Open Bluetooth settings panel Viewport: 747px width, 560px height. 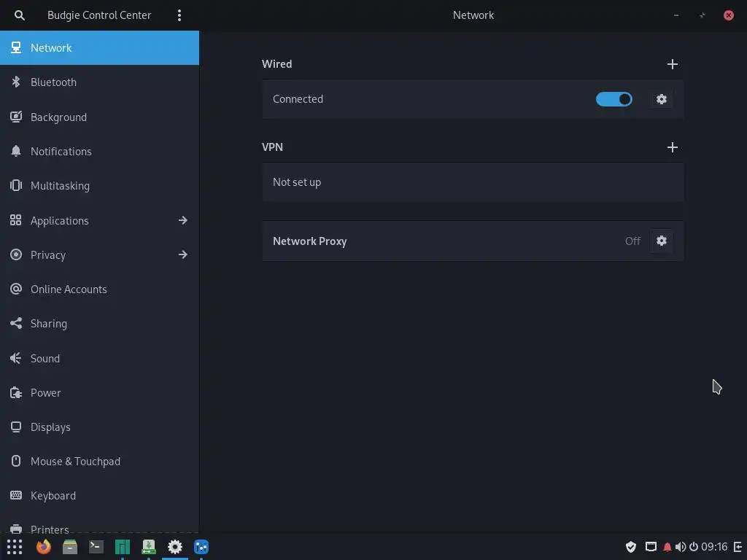pyautogui.click(x=99, y=82)
